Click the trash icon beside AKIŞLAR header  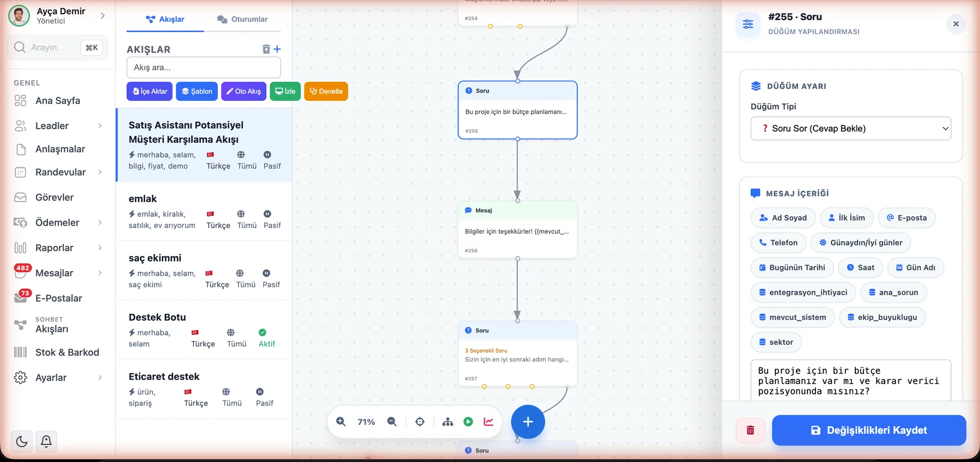click(266, 49)
